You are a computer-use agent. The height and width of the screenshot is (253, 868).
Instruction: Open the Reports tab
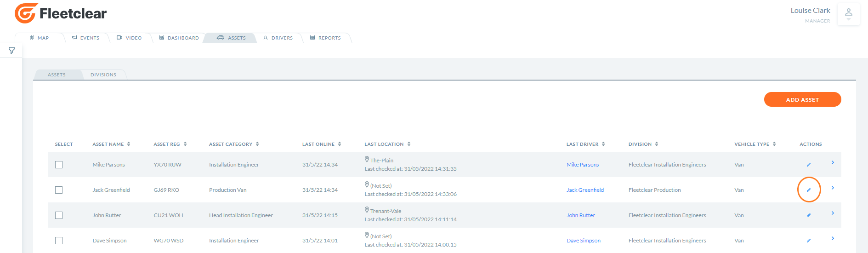(325, 38)
